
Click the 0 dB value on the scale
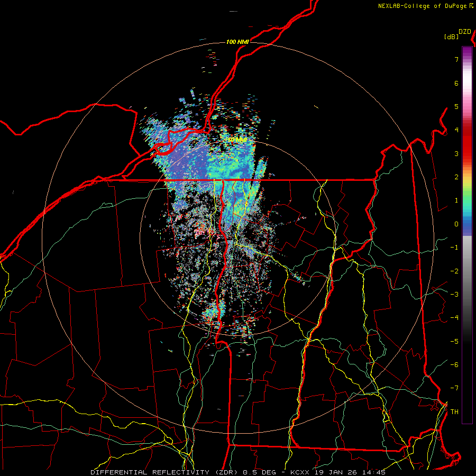coord(456,224)
